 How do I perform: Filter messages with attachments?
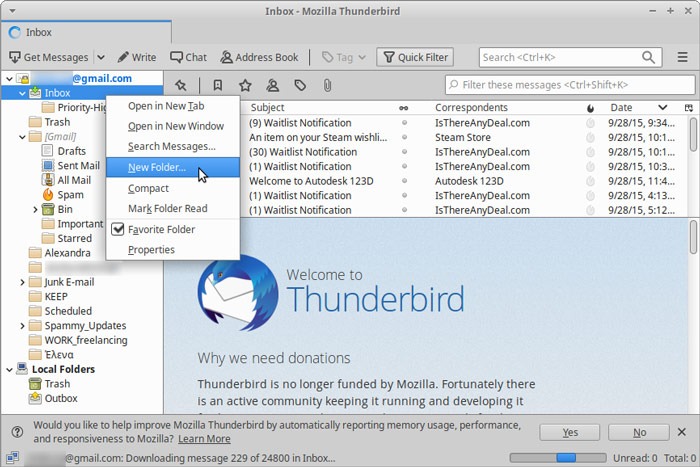point(327,85)
